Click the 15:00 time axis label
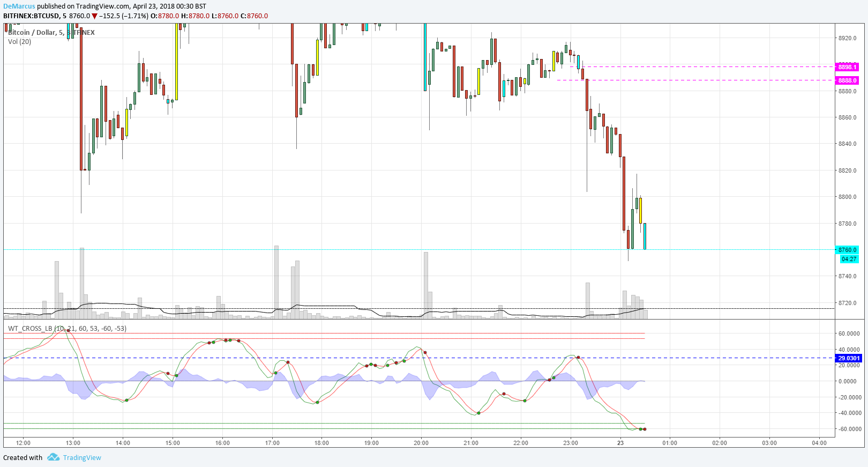 point(173,443)
